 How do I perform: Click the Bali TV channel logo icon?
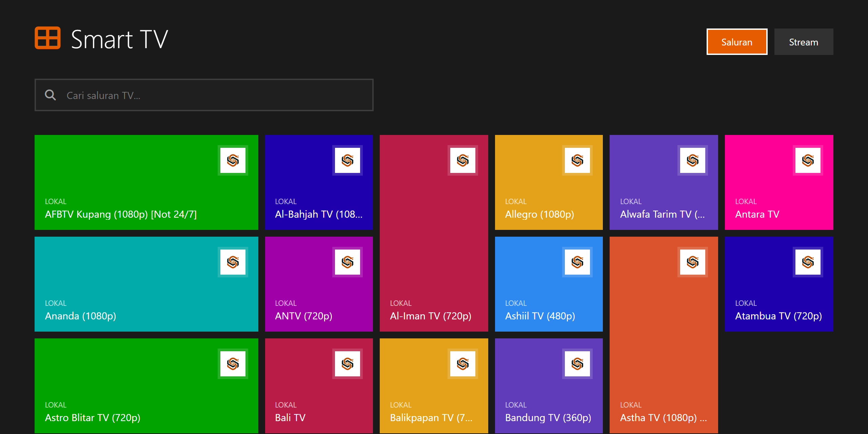(x=348, y=364)
